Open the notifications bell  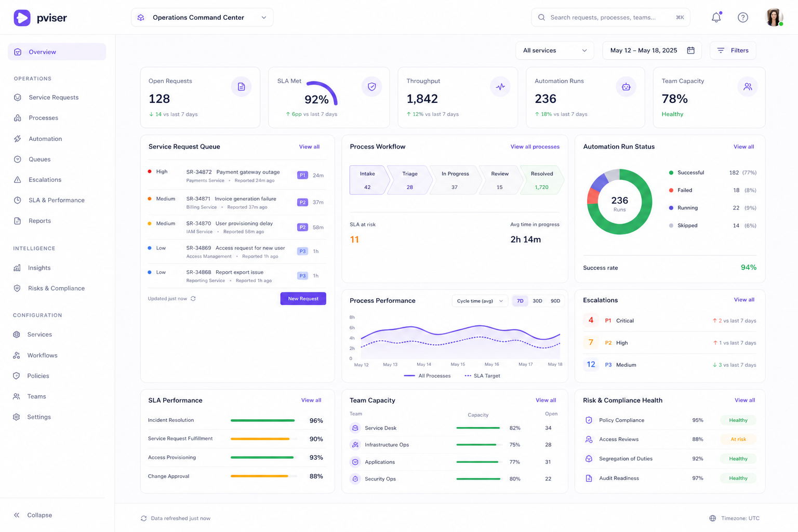coord(716,17)
